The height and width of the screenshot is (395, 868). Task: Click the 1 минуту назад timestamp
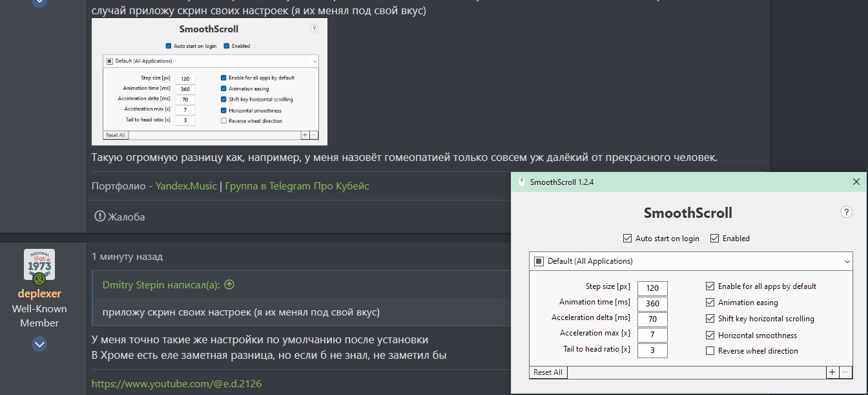pos(127,257)
